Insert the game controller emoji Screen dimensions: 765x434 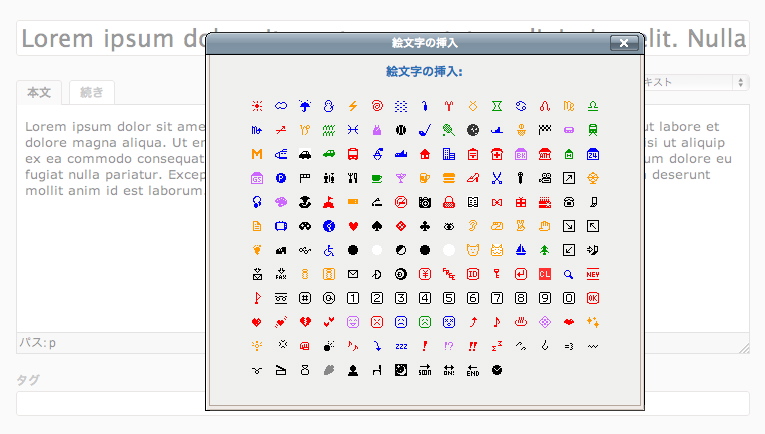305,226
